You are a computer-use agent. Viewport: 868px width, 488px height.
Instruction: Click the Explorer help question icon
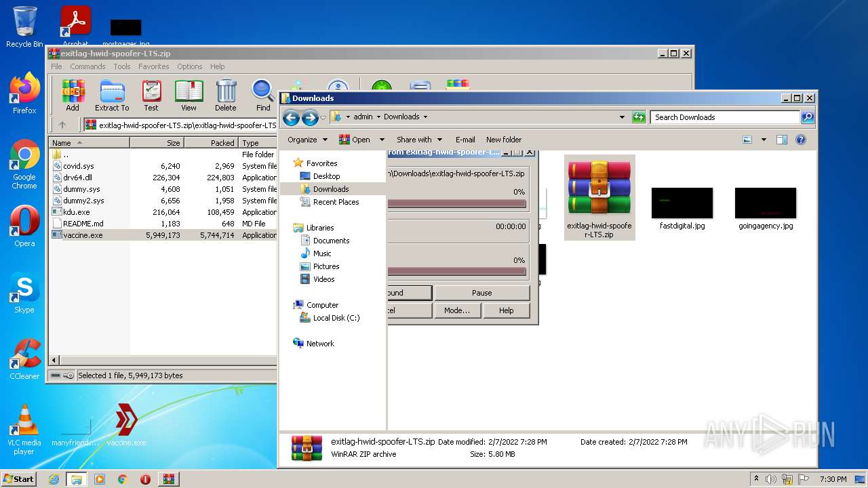[x=800, y=140]
